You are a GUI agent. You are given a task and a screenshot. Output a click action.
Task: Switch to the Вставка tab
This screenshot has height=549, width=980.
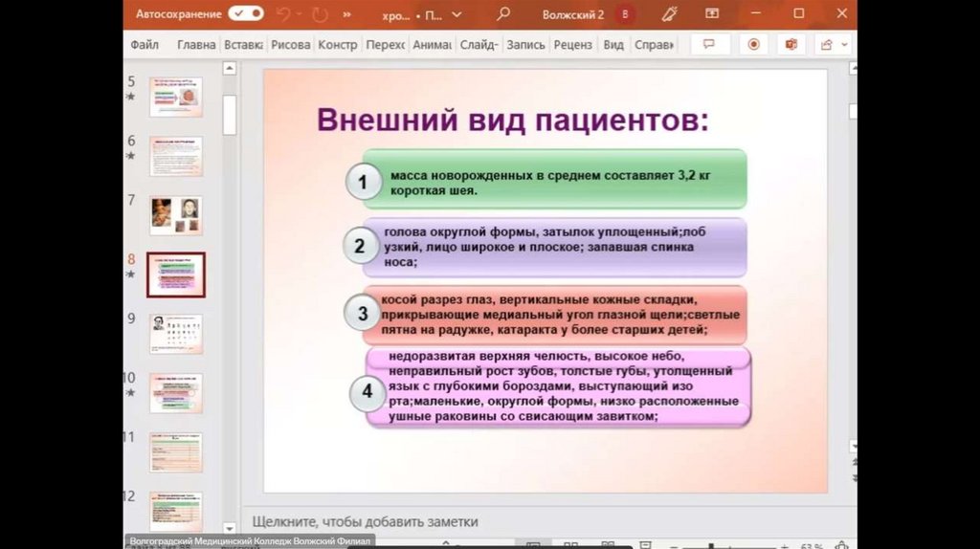pos(243,45)
